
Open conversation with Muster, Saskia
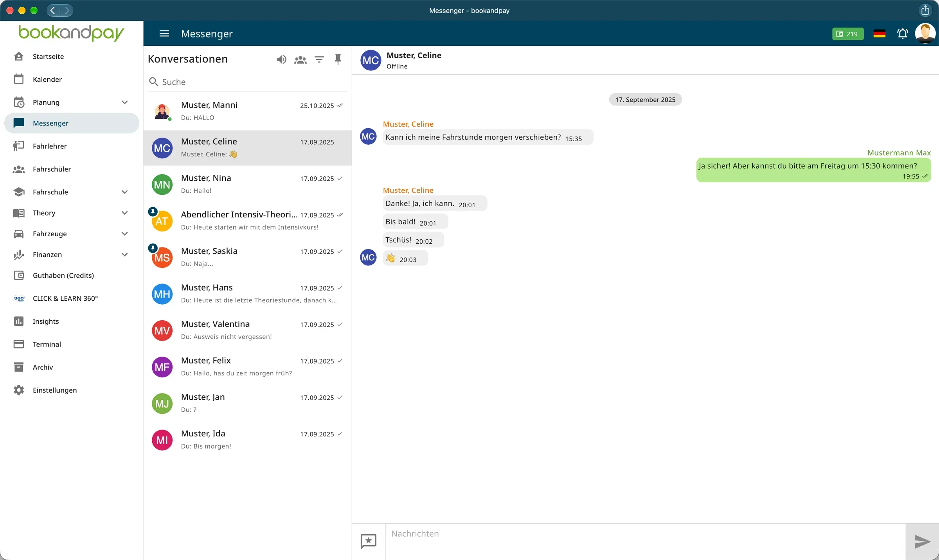click(247, 257)
